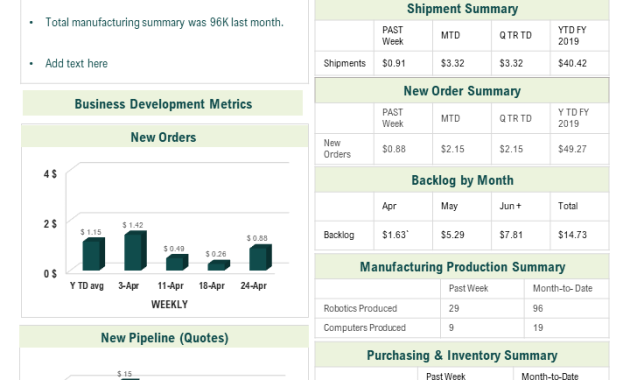Select the 18-Apr bar in the chart
Viewport: 630px width, 380px height.
pyautogui.click(x=219, y=265)
